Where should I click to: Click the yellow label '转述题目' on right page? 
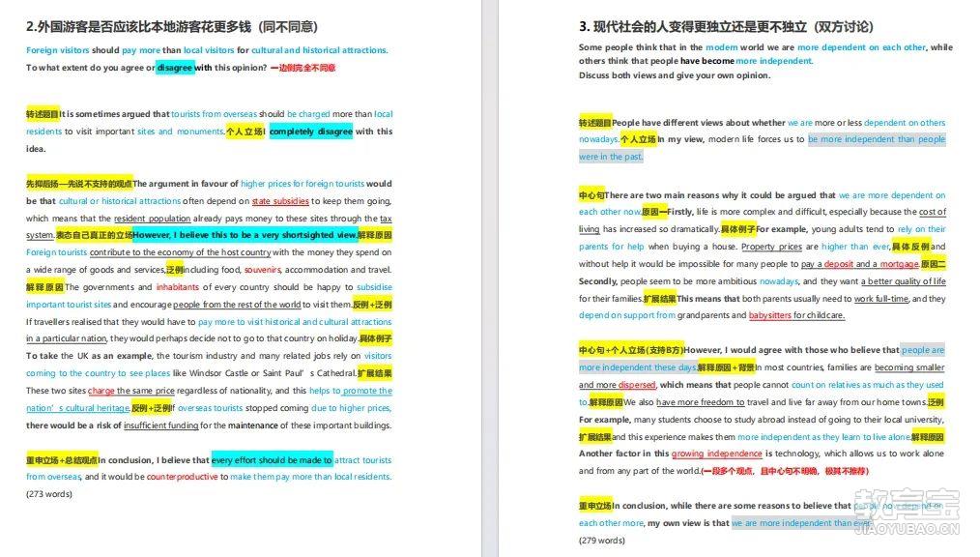click(595, 123)
